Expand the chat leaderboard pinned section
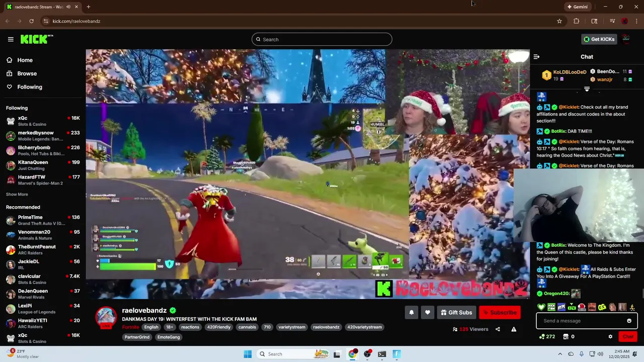This screenshot has width=644, height=362. (x=587, y=89)
